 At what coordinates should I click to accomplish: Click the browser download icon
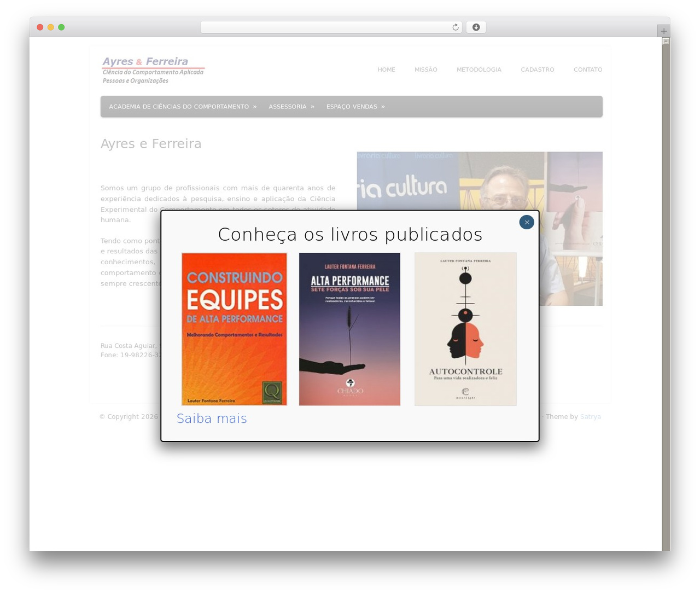476,27
